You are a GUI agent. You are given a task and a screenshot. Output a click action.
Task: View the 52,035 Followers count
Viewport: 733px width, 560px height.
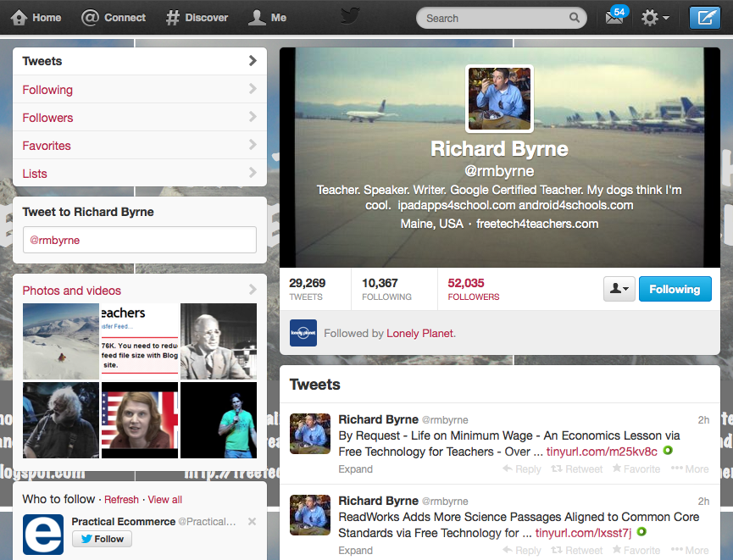473,289
